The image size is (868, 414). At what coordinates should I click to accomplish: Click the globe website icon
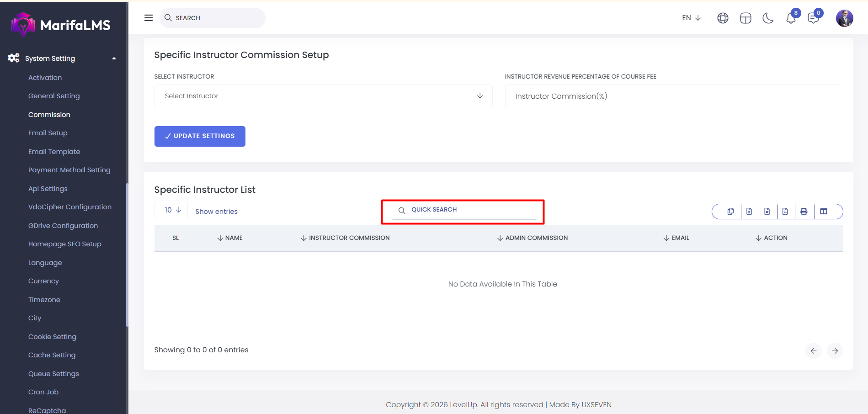pyautogui.click(x=723, y=18)
